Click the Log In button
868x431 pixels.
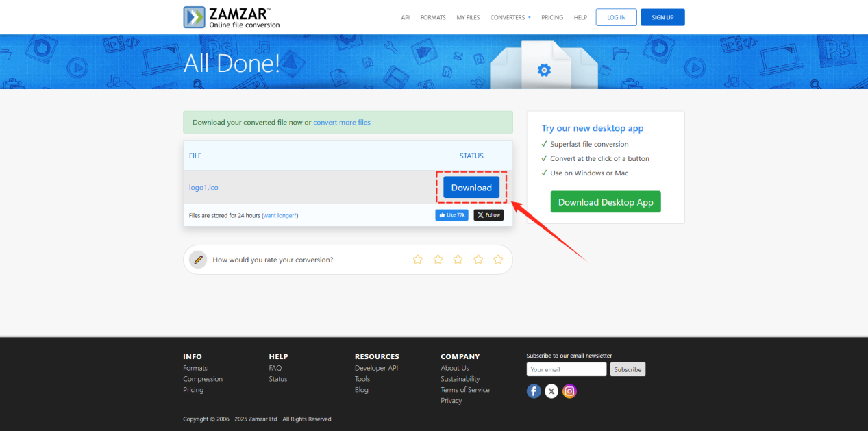(x=616, y=17)
